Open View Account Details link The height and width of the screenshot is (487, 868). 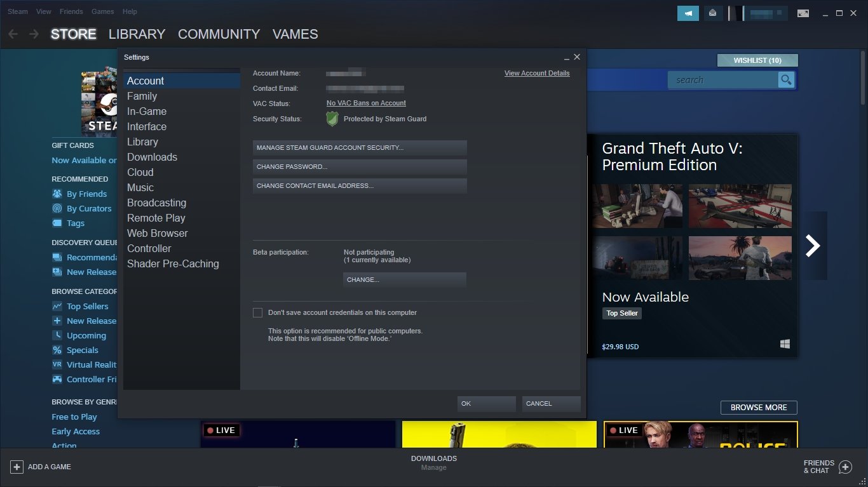(x=537, y=73)
